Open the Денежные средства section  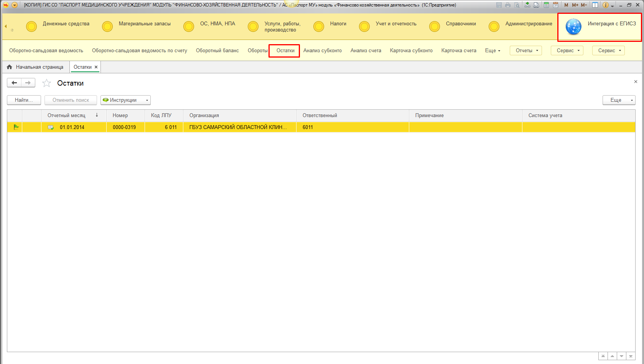pos(66,24)
